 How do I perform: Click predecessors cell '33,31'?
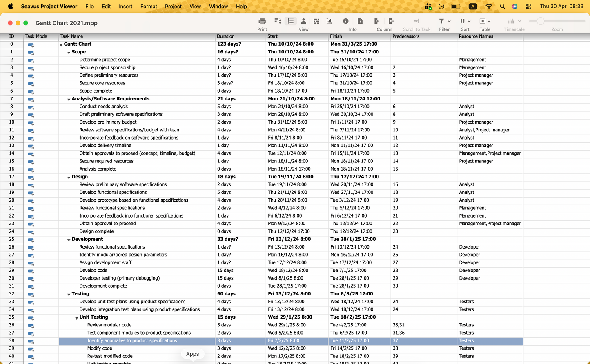coord(399,325)
